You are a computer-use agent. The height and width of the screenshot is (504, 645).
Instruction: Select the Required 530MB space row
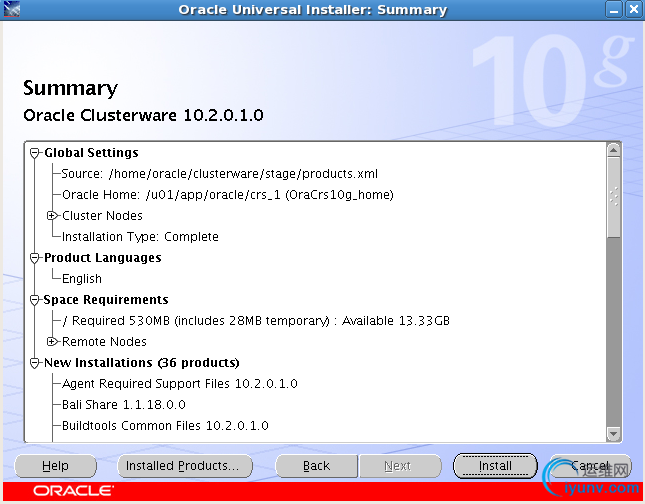(256, 321)
